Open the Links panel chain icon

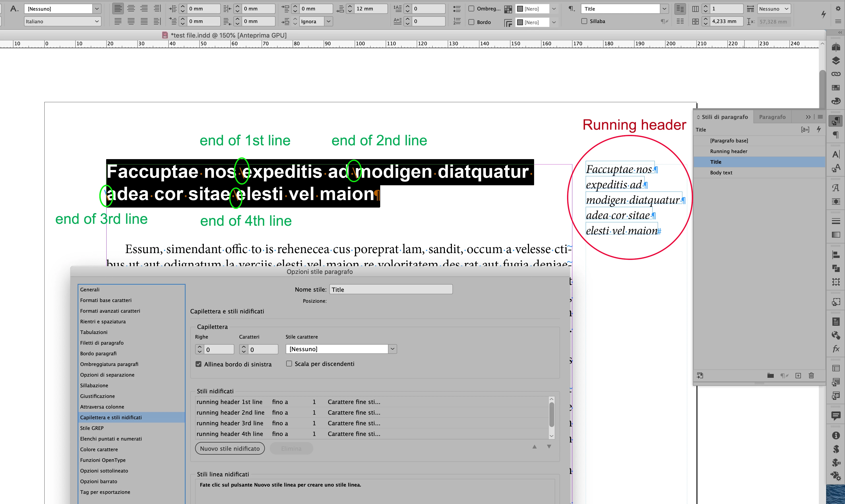tap(836, 74)
